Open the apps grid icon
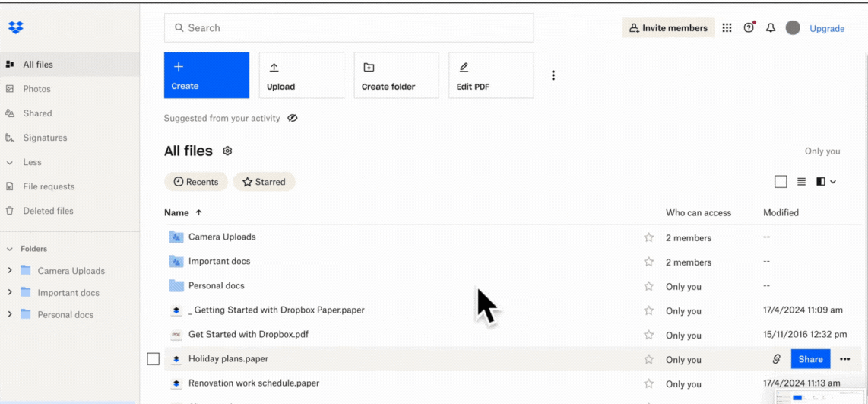Image resolution: width=868 pixels, height=404 pixels. click(x=727, y=28)
